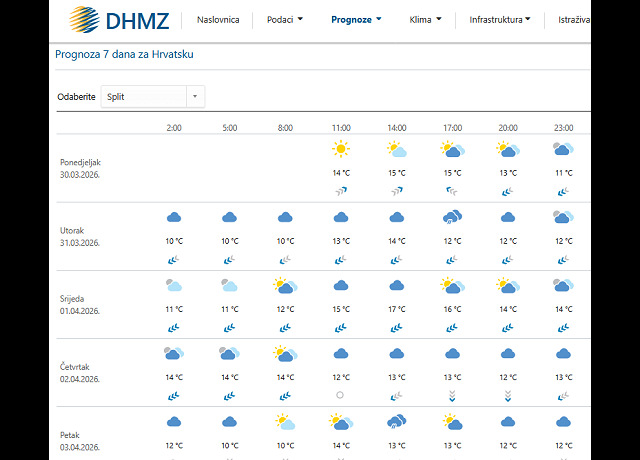Click Thursday 11:00 calm wind circle icon

point(341,394)
